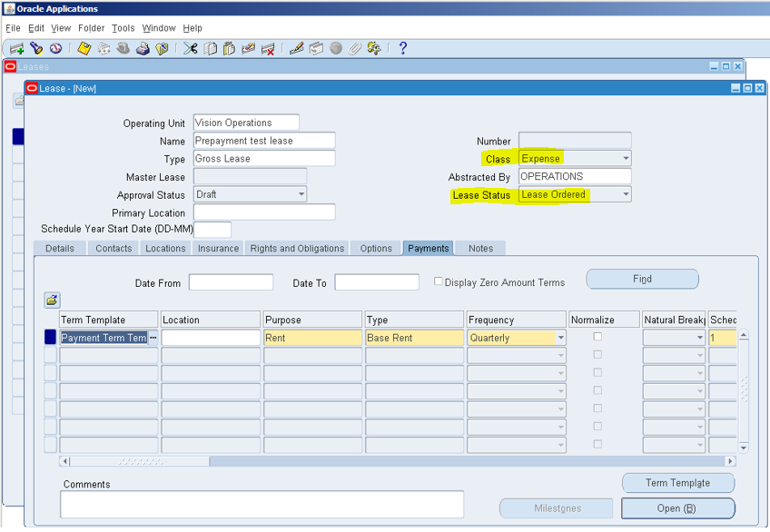Click the Name field containing Prepayment test lease
The width and height of the screenshot is (770, 532).
tap(264, 141)
